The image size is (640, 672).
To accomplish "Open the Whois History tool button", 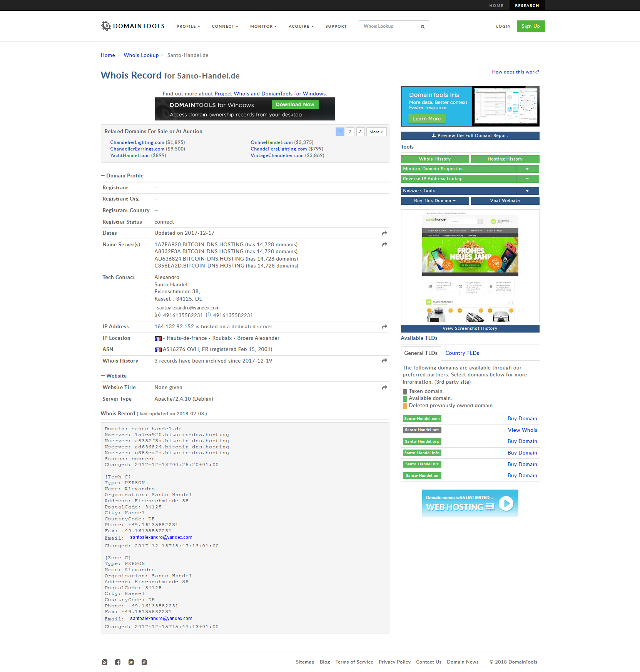I will [x=435, y=159].
